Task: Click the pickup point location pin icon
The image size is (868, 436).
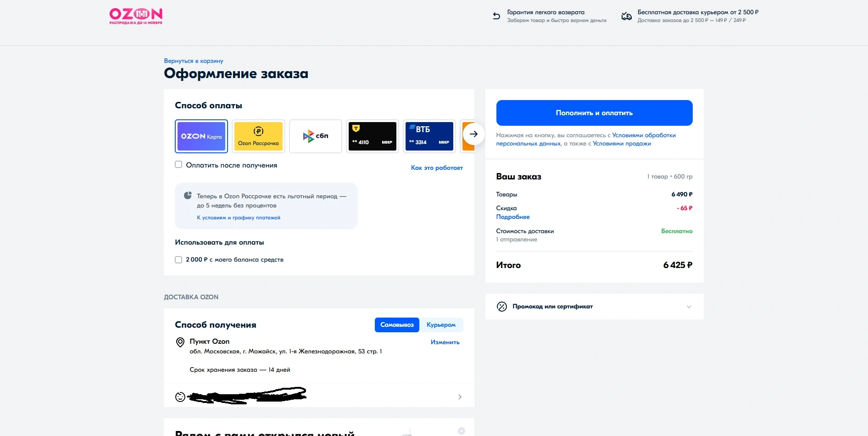Action: 180,342
